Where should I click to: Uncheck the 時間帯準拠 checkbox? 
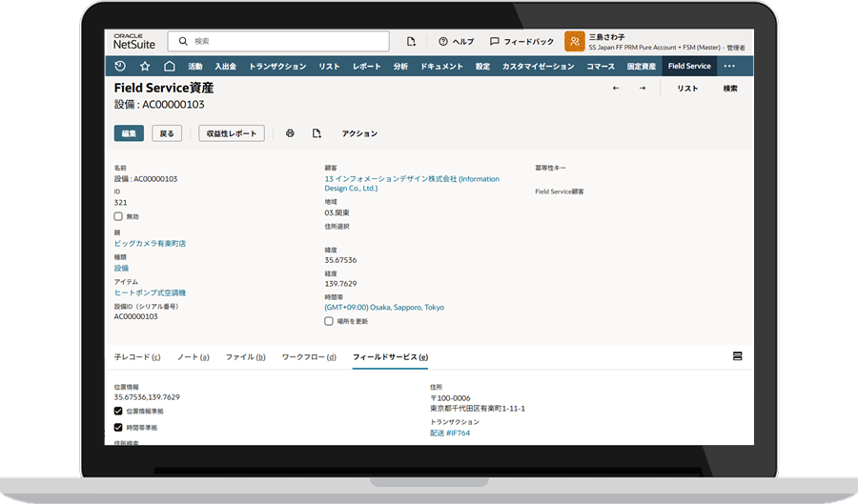pos(118,428)
